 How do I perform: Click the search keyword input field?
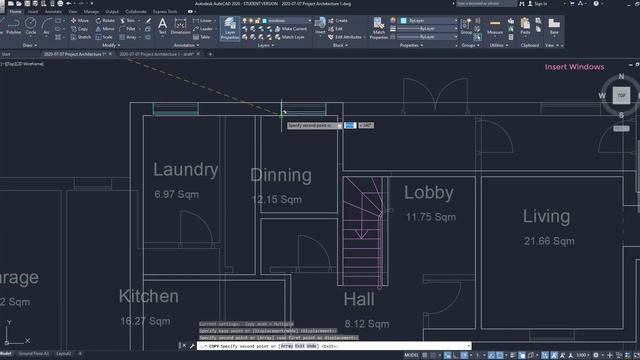pos(486,4)
